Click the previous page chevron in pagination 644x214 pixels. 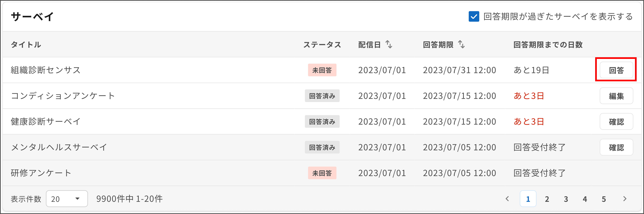(508, 199)
